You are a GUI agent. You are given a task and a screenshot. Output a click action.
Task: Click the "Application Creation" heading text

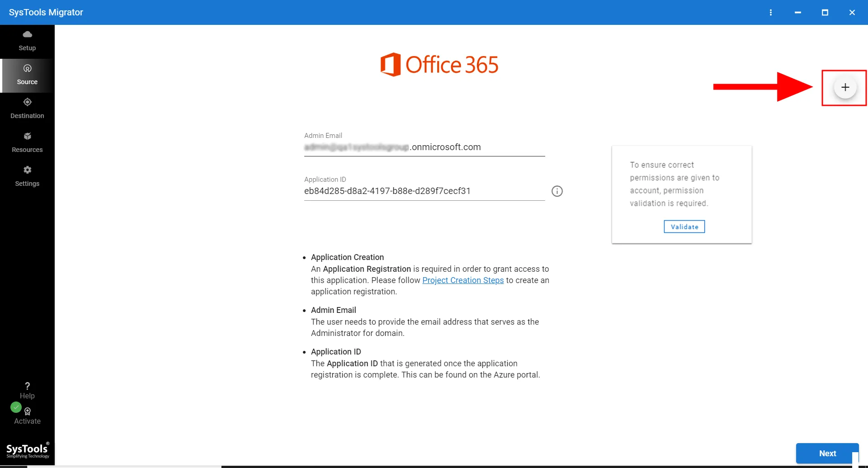pyautogui.click(x=347, y=257)
